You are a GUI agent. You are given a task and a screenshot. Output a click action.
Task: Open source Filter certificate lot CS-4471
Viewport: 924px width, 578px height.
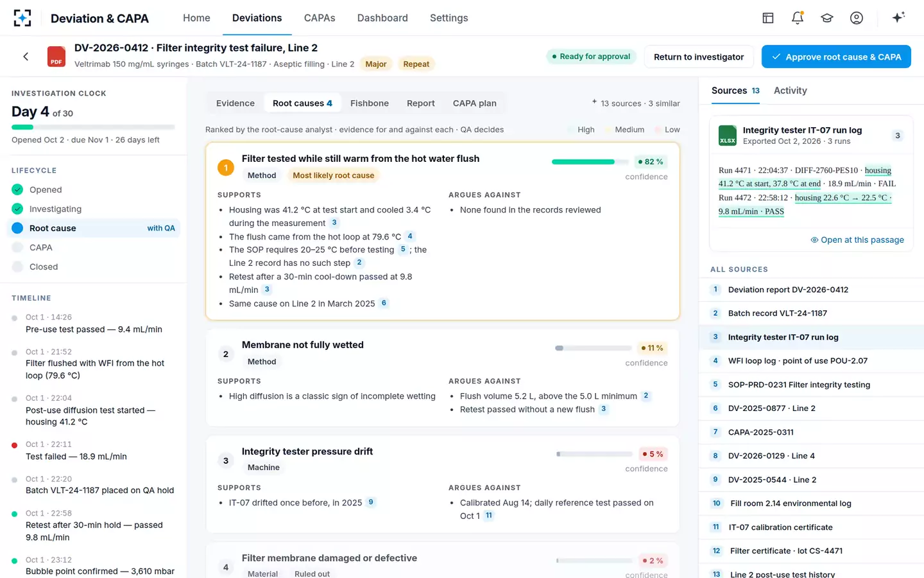[811, 551]
